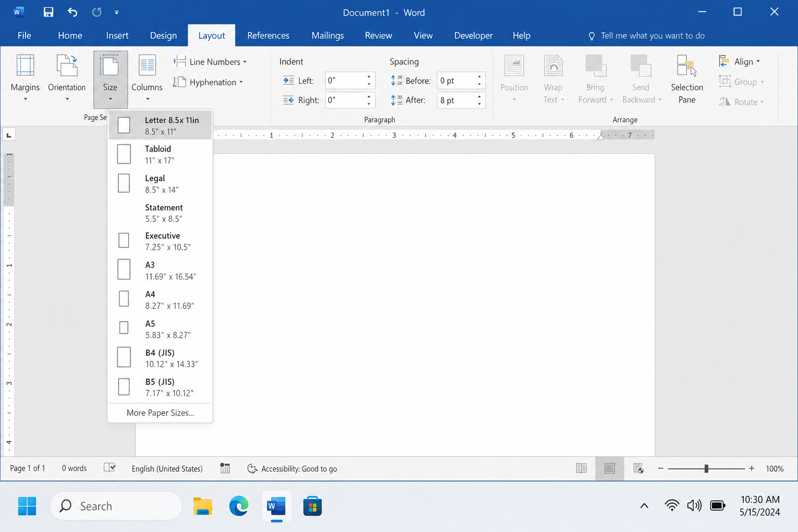
Task: Open the Columns options
Action: [x=147, y=78]
